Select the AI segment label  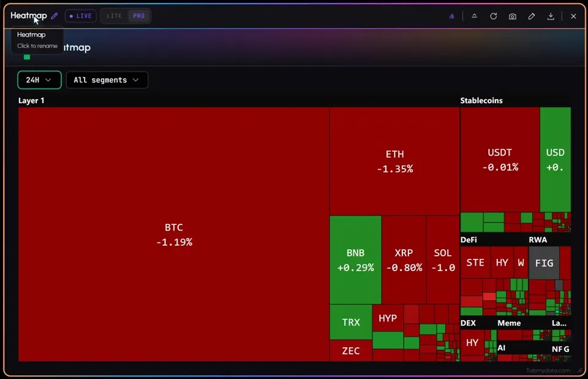pos(502,348)
